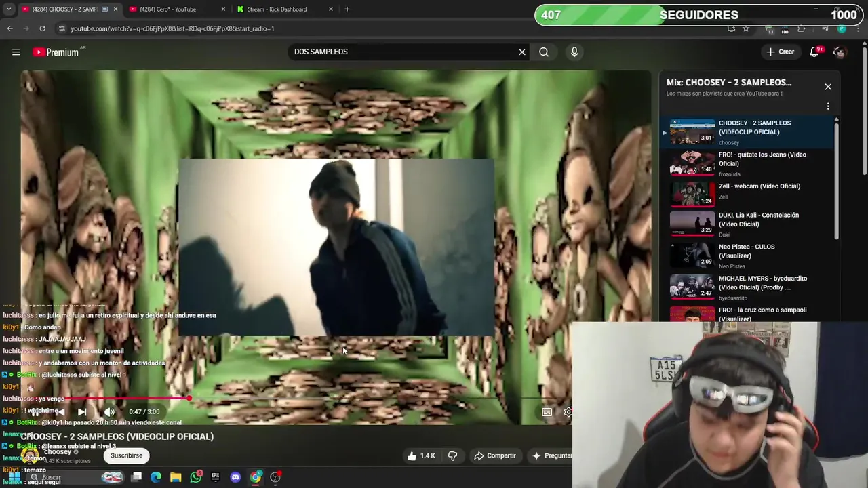Go to YouTube Premium home logo
The image size is (868, 488).
point(56,52)
